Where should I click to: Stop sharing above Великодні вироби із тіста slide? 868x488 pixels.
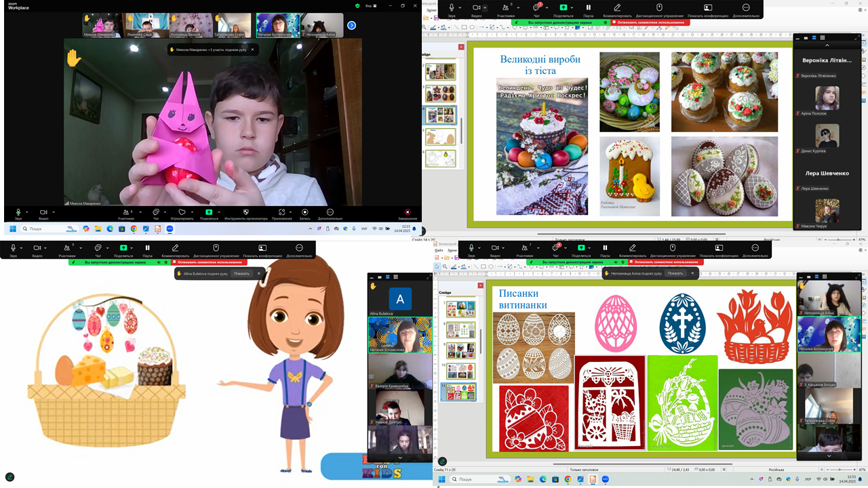coord(650,22)
